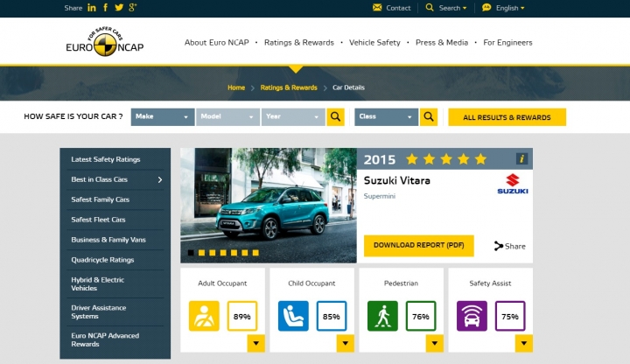Open the Make dropdown
The height and width of the screenshot is (364, 630).
tap(163, 117)
